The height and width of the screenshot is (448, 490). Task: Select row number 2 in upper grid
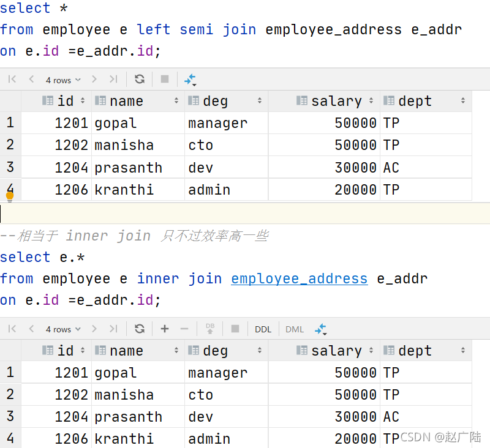point(10,145)
